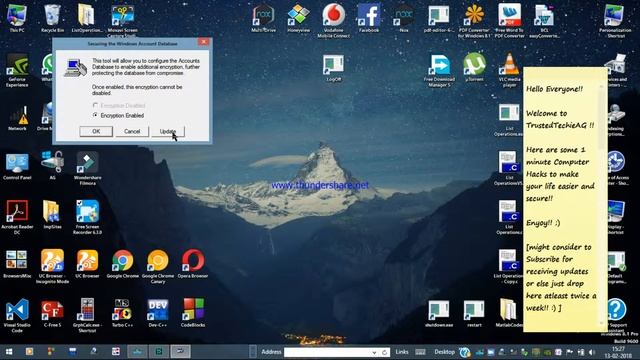The image size is (640, 360).
Task: Open Visual Studio Code icon
Action: (x=17, y=316)
